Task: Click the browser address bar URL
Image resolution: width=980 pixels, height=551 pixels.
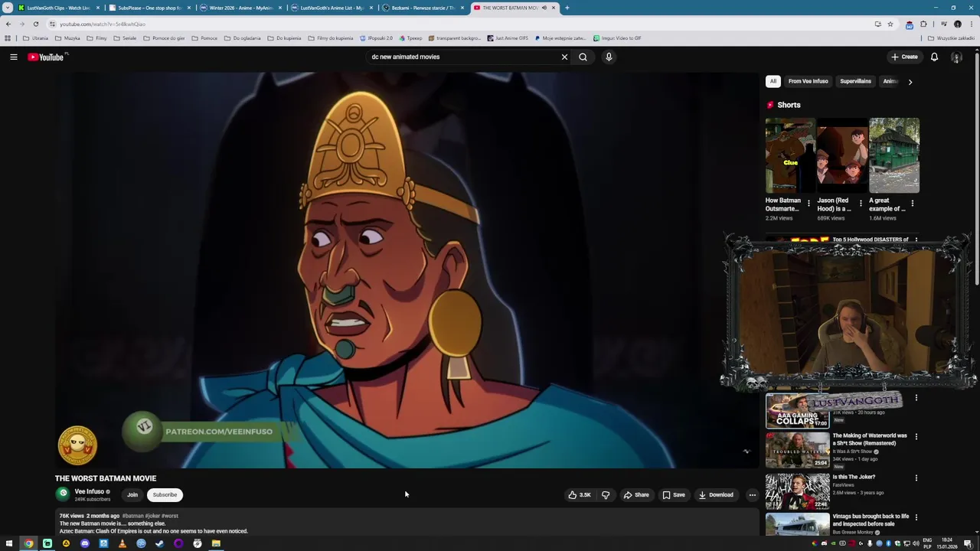Action: (x=103, y=24)
